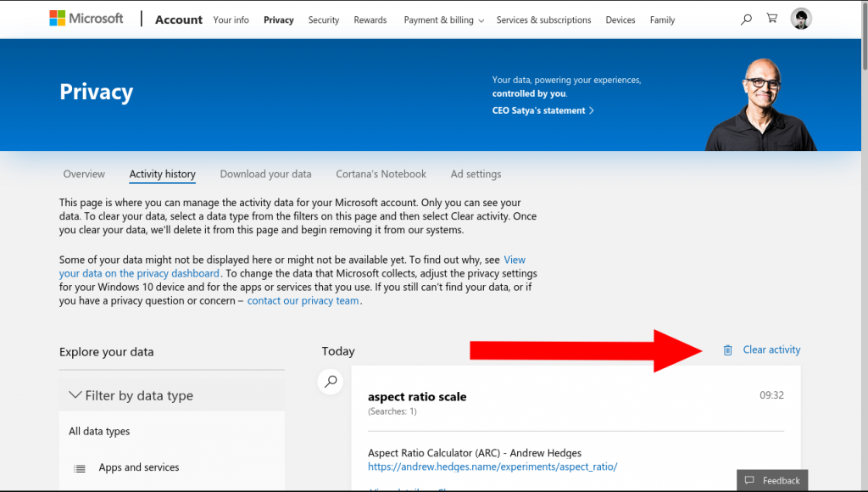Click the trash icon beside Clear activity
The height and width of the screenshot is (492, 868).
coord(726,349)
